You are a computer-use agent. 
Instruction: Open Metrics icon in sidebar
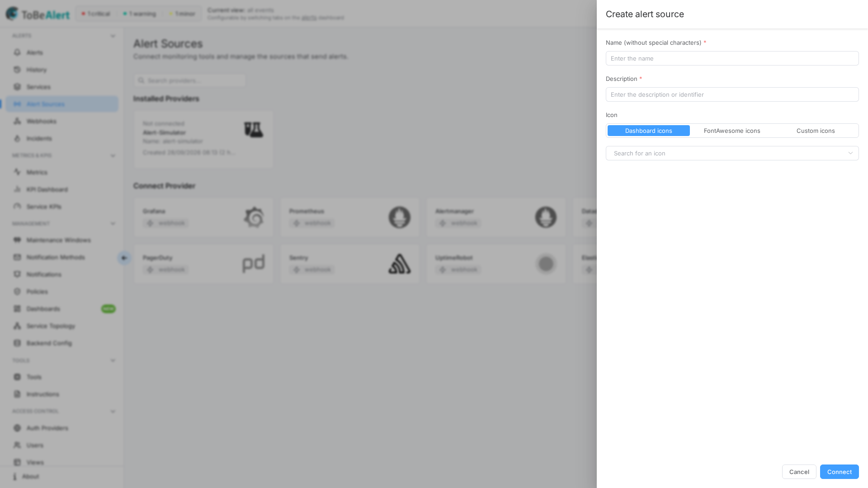point(17,172)
